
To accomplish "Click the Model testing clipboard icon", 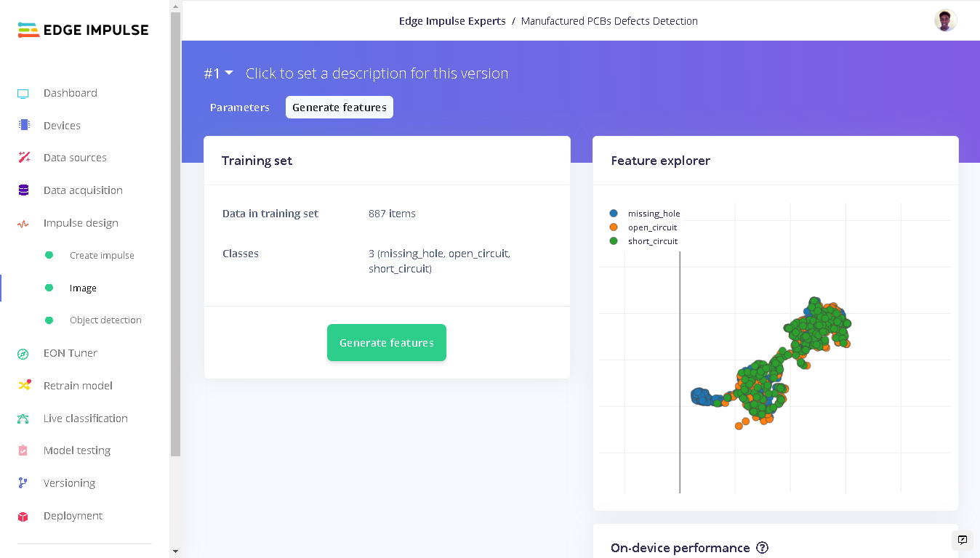I will (23, 450).
